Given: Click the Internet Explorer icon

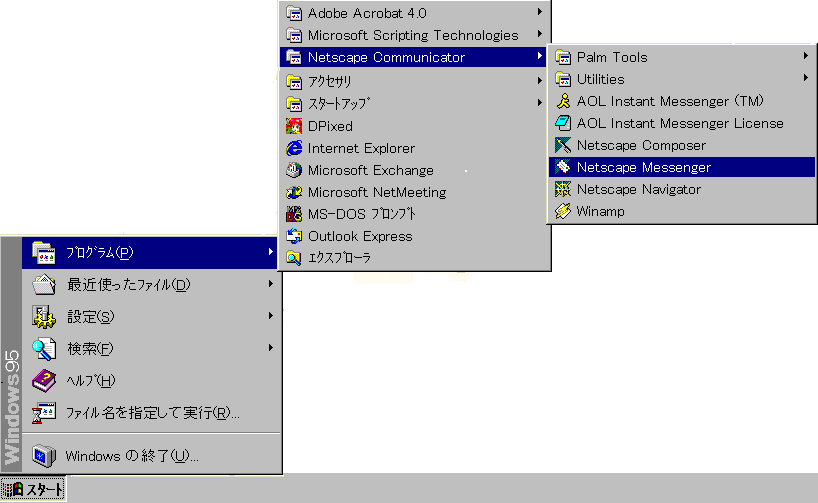Looking at the screenshot, I should click(x=294, y=148).
